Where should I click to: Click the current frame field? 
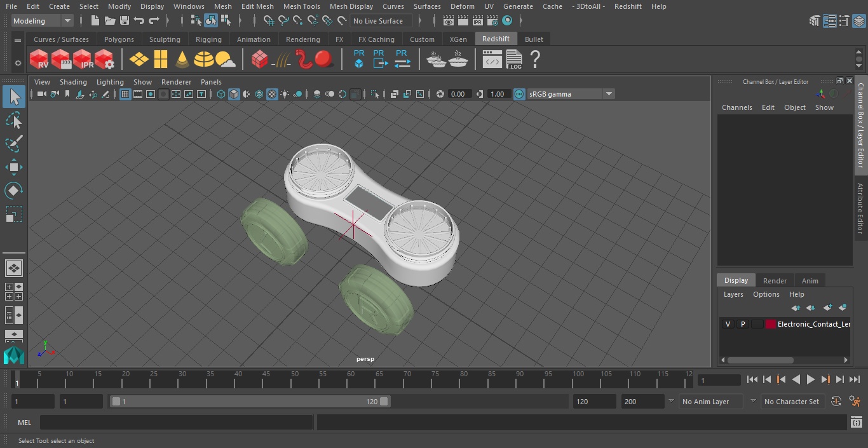(x=719, y=380)
